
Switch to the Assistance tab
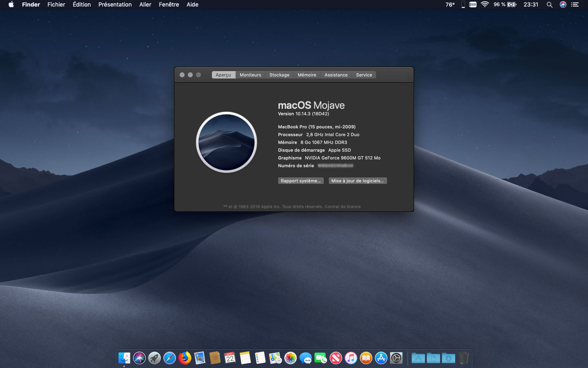click(336, 75)
